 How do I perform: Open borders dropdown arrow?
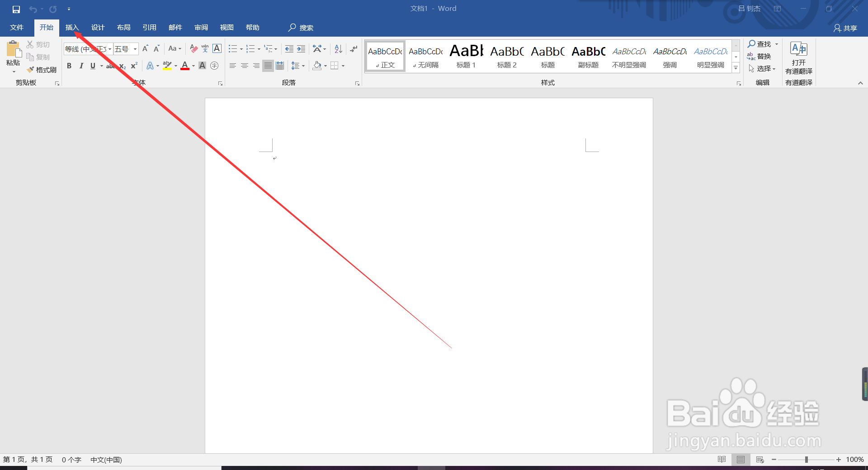[343, 66]
